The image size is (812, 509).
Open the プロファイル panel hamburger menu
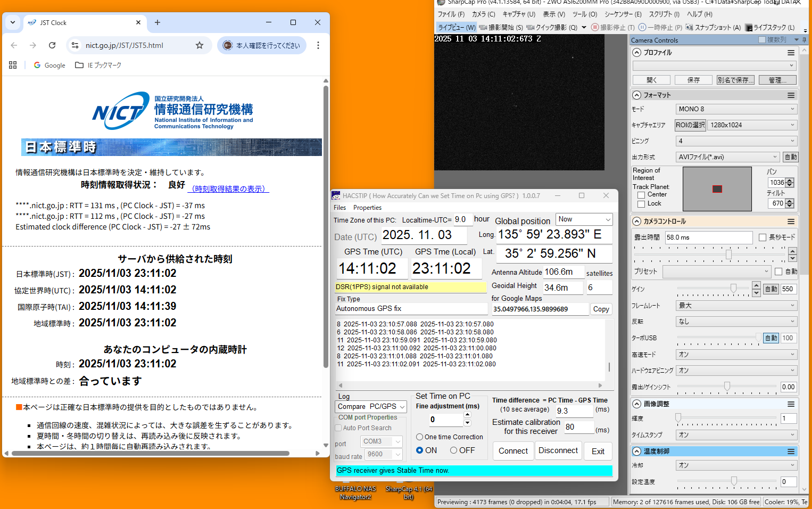tap(791, 53)
